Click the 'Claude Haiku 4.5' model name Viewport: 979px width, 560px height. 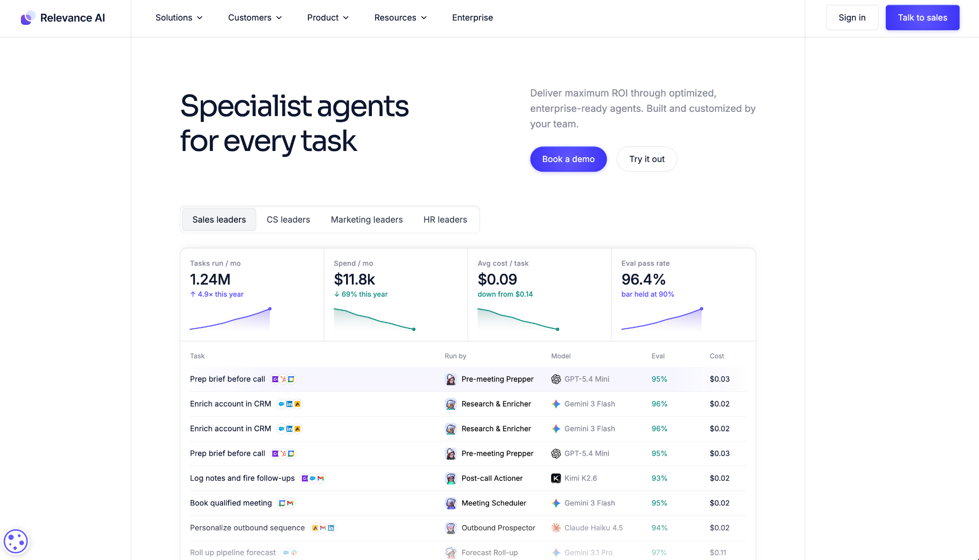point(594,528)
